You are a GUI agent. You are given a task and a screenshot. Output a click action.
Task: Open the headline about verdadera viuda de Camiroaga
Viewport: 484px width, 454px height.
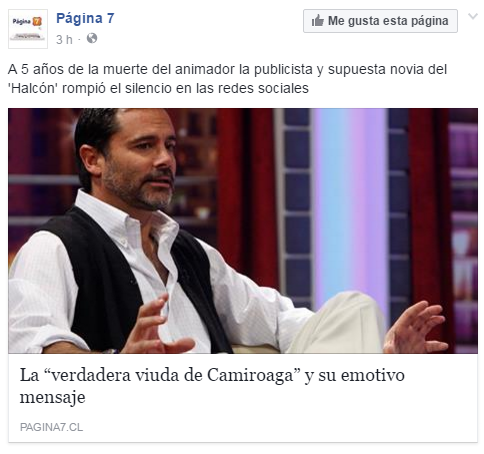point(212,385)
